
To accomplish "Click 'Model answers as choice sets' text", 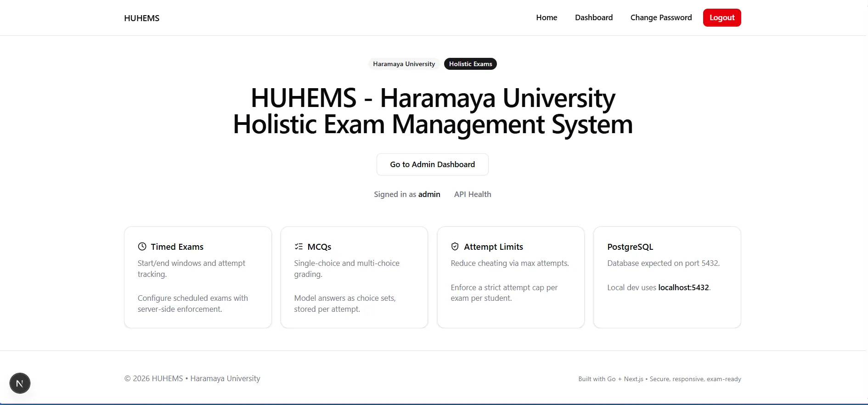I will [344, 298].
